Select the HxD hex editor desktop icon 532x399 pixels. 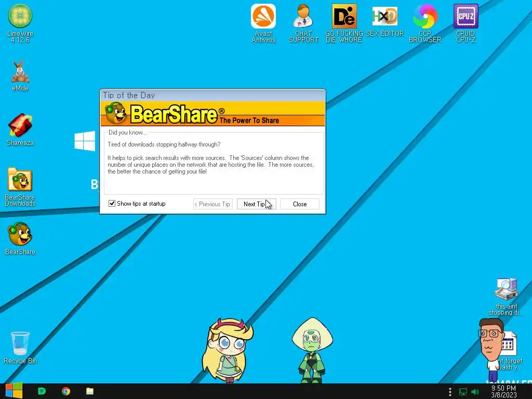click(x=385, y=20)
